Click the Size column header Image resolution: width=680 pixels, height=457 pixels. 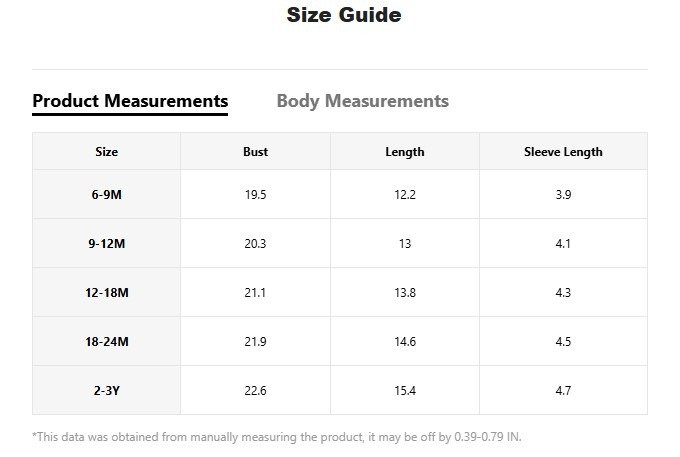click(x=106, y=152)
